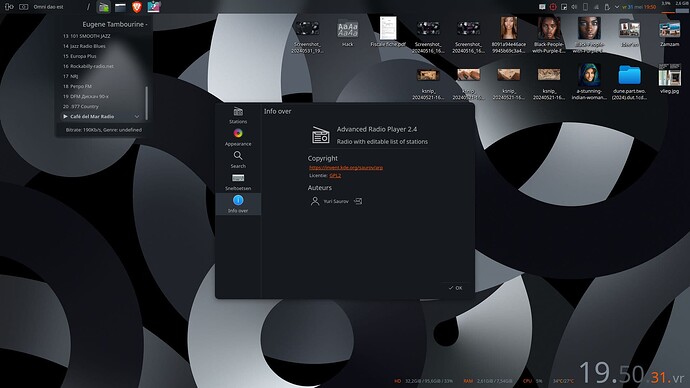Screen dimensions: 690x388
Task: Play the 19 DFM Дискач 90-х station
Action: (x=102, y=96)
